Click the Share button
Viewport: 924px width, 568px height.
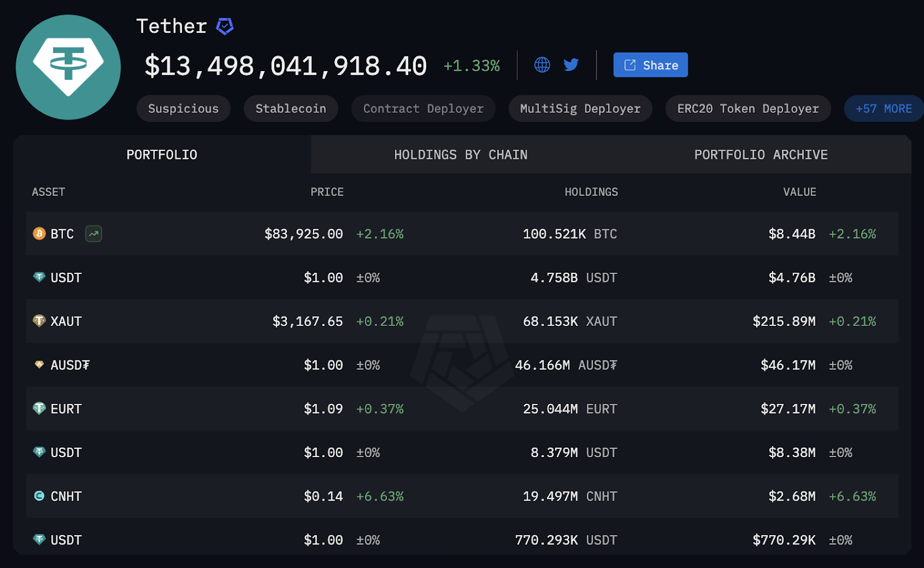tap(650, 65)
